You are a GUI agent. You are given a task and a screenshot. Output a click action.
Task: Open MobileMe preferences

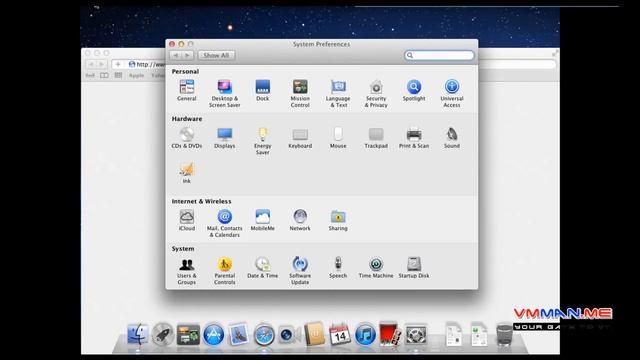click(x=262, y=220)
